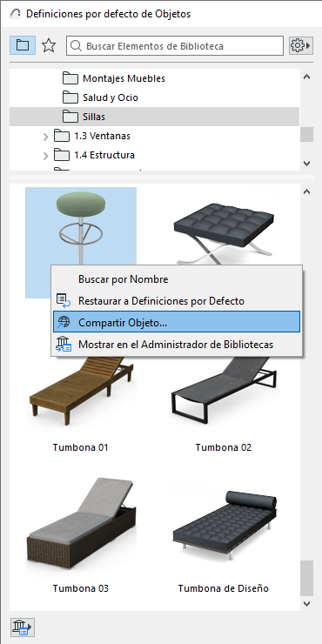Select the black leather ottoman thumbnail

click(224, 233)
